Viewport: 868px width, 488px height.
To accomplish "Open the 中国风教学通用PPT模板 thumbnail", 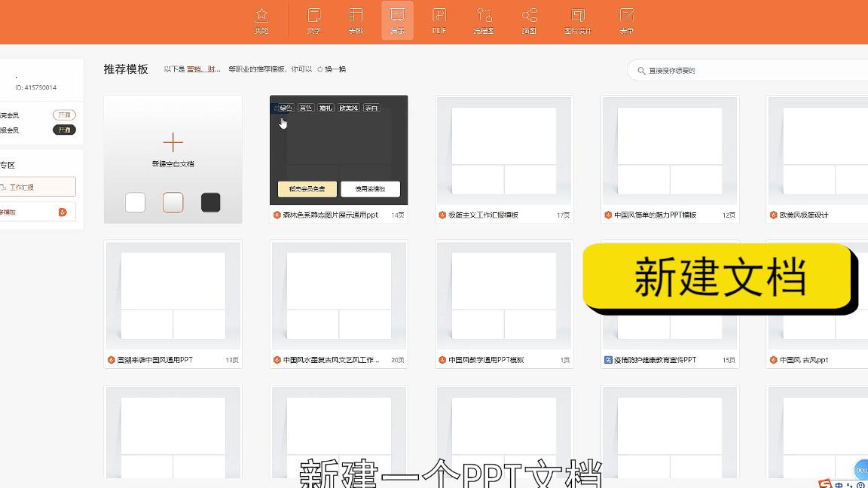I will click(503, 294).
